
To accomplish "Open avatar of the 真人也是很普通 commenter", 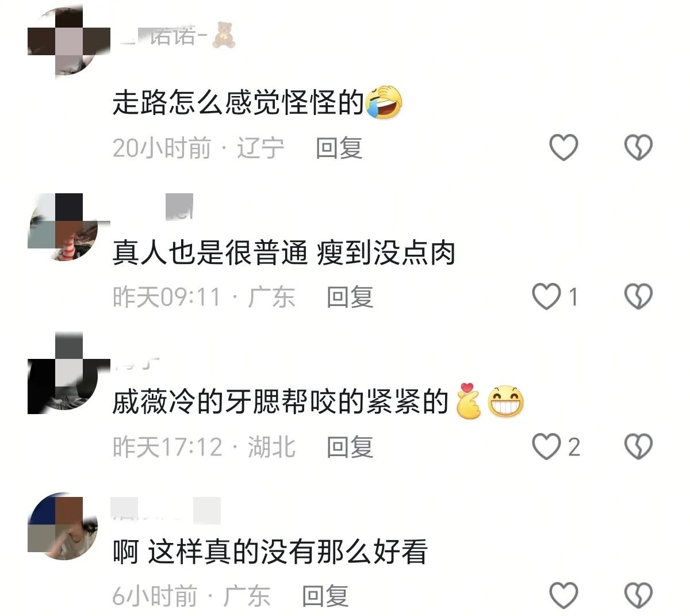I will click(62, 227).
